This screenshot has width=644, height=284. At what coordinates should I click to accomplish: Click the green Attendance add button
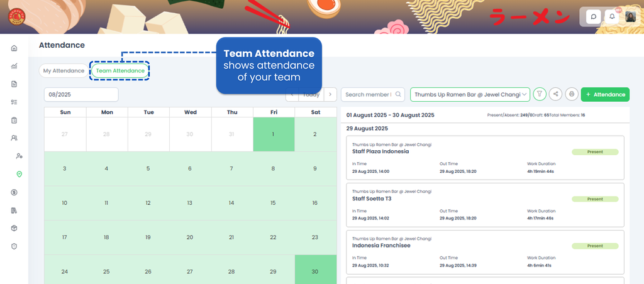pos(605,94)
